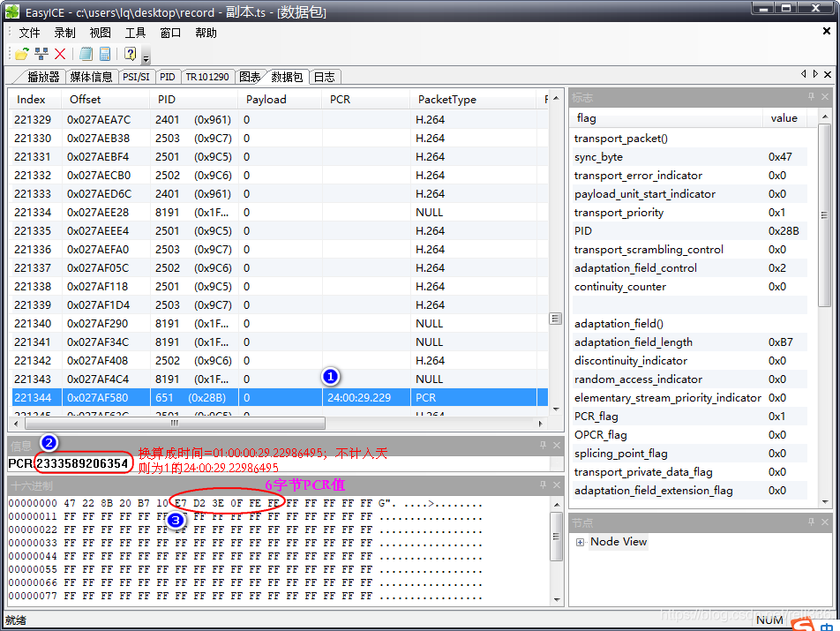
Task: Open the 帮助 menu
Action: click(206, 33)
